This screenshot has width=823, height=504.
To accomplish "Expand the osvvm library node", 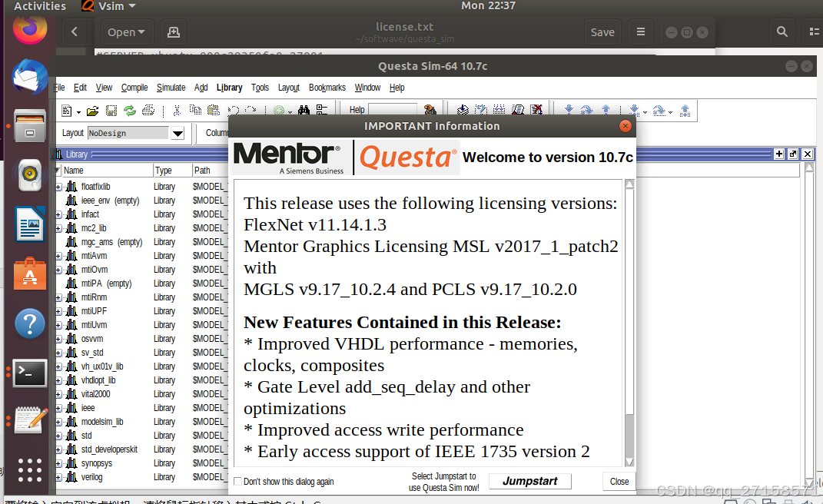I will coord(58,339).
